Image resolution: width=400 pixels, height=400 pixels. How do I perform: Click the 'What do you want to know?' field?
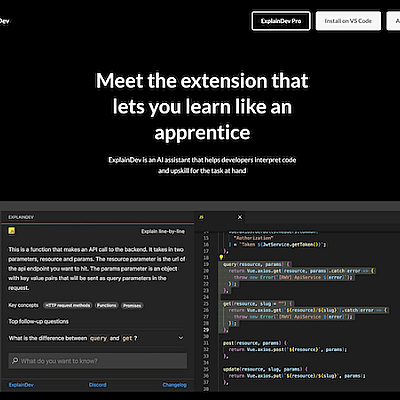(98, 361)
